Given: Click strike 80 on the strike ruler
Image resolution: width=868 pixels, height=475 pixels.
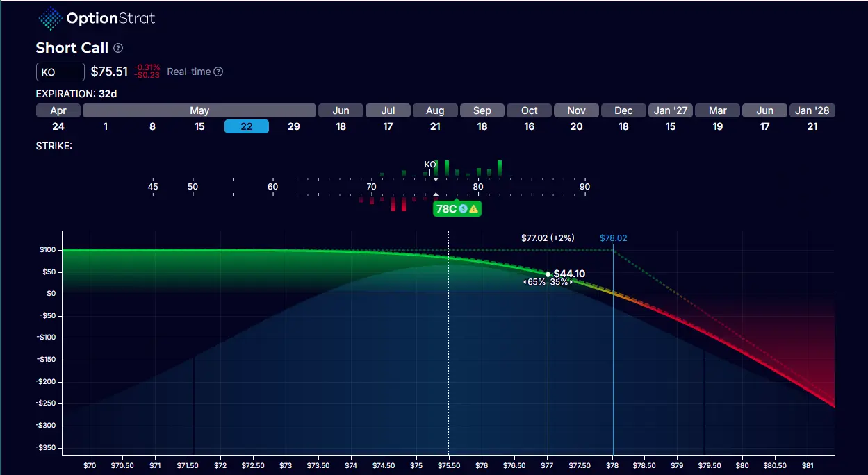Looking at the screenshot, I should tap(478, 186).
